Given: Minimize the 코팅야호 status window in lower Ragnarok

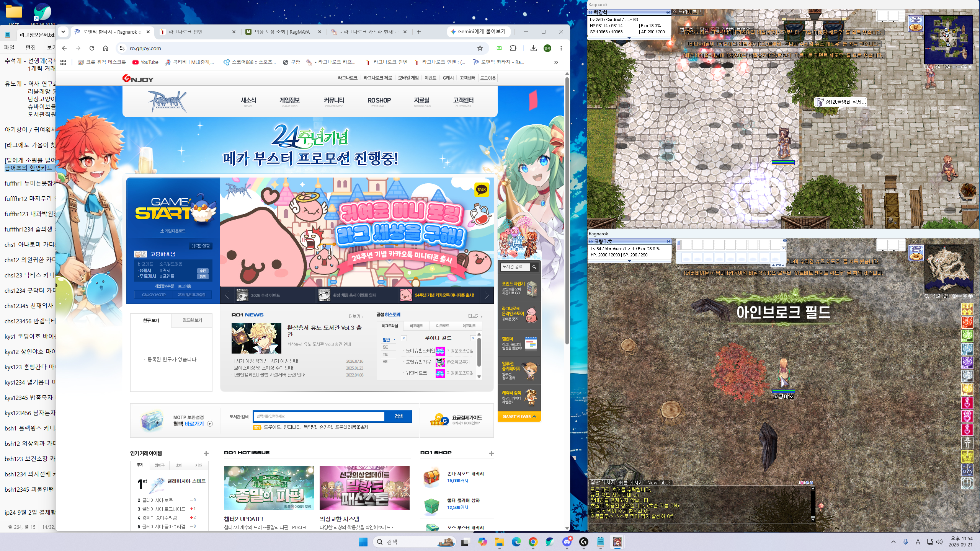Looking at the screenshot, I should [668, 242].
